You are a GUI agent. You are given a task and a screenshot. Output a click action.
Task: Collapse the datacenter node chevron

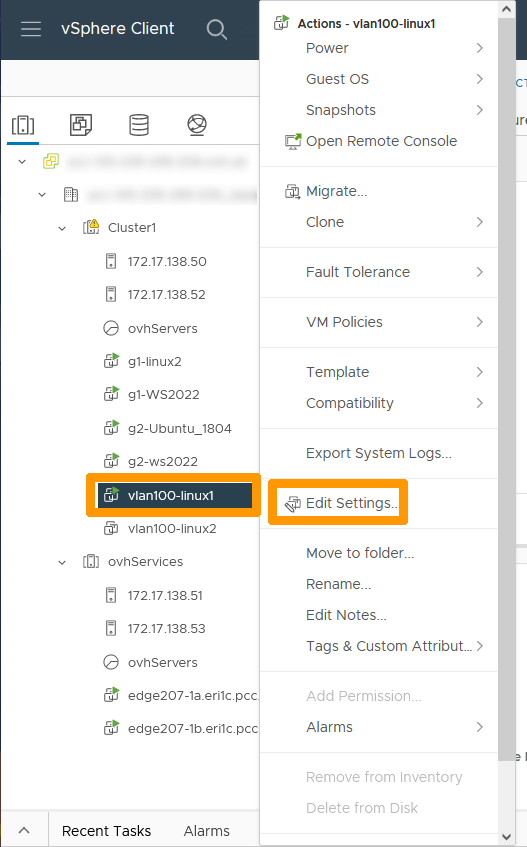tap(42, 194)
